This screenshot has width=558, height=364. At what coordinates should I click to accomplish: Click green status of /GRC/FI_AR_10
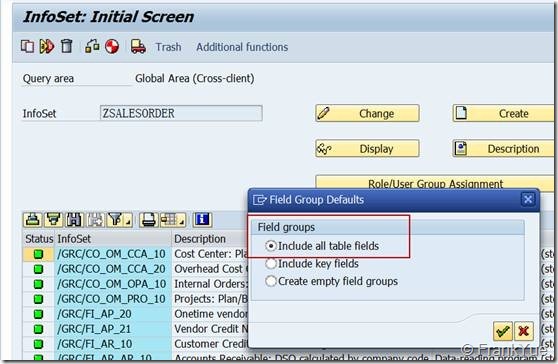pyautogui.click(x=38, y=344)
